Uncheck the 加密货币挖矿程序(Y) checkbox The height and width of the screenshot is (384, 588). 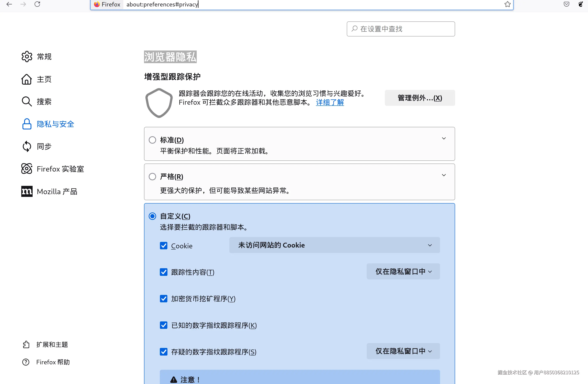164,299
